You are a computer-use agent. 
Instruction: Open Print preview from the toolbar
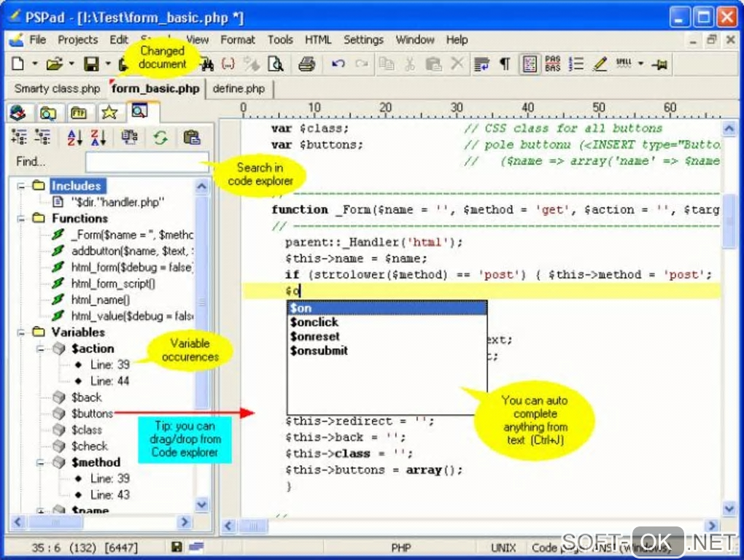pos(276,63)
